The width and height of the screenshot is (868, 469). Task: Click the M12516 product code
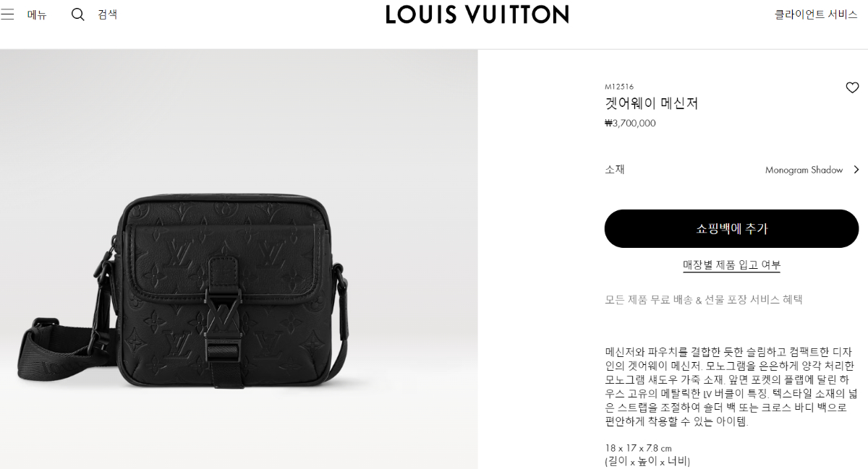click(619, 87)
